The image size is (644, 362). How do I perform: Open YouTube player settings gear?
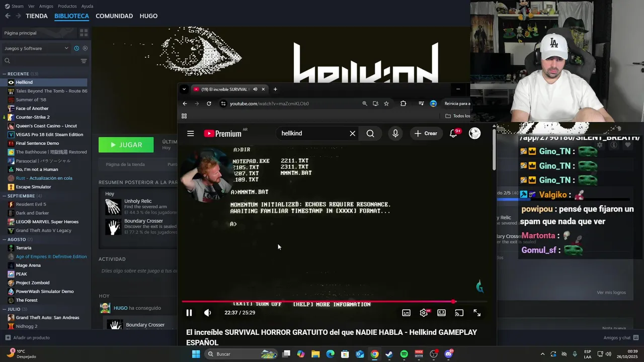pyautogui.click(x=424, y=313)
